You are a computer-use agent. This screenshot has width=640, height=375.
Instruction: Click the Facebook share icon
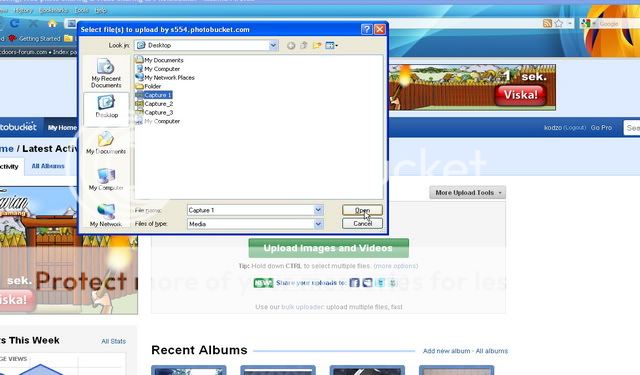pos(354,282)
